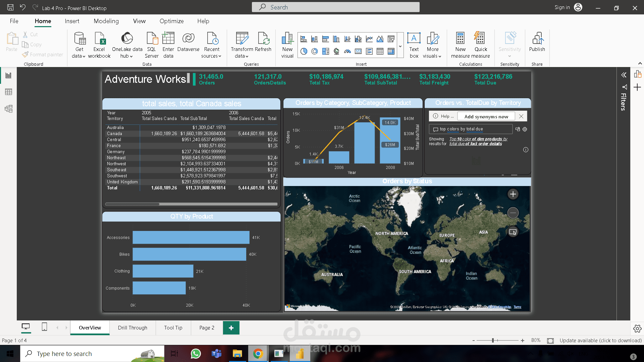
Task: Insert a pie chart visual
Action: pyautogui.click(x=304, y=51)
